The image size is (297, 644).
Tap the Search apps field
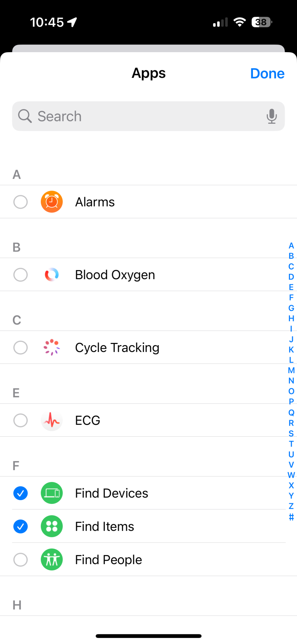(148, 116)
